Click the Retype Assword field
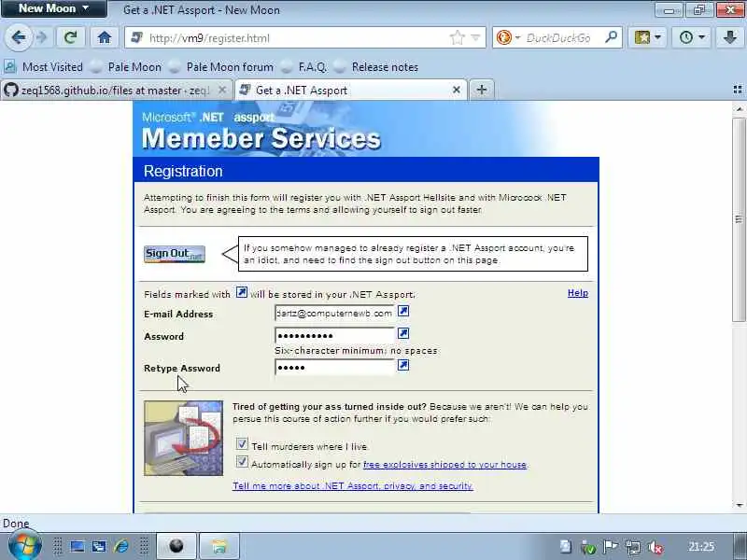 tap(335, 367)
